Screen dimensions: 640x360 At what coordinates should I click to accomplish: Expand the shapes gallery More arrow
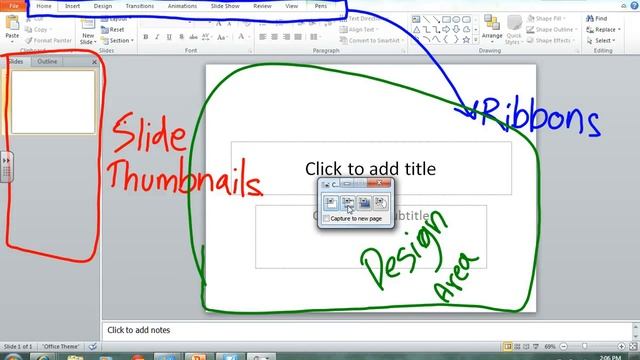[476, 40]
